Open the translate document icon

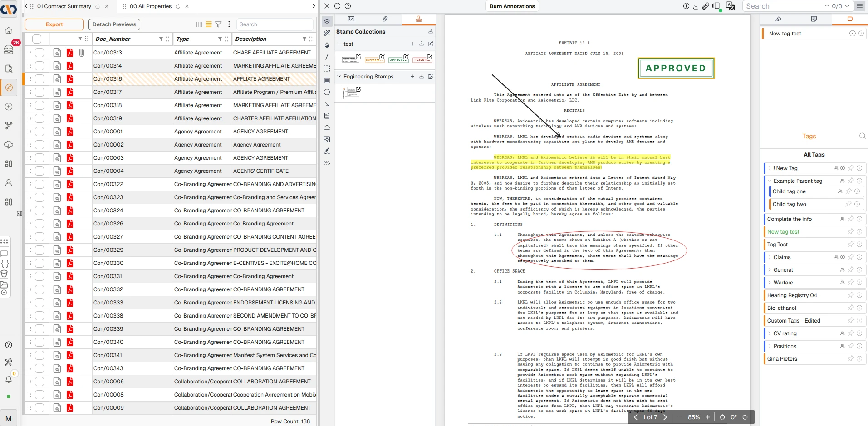[x=731, y=6]
